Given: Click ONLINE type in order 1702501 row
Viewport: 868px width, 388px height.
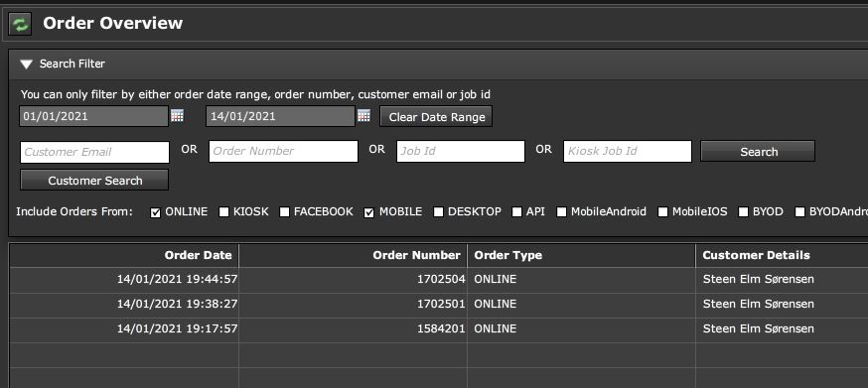Looking at the screenshot, I should (495, 304).
